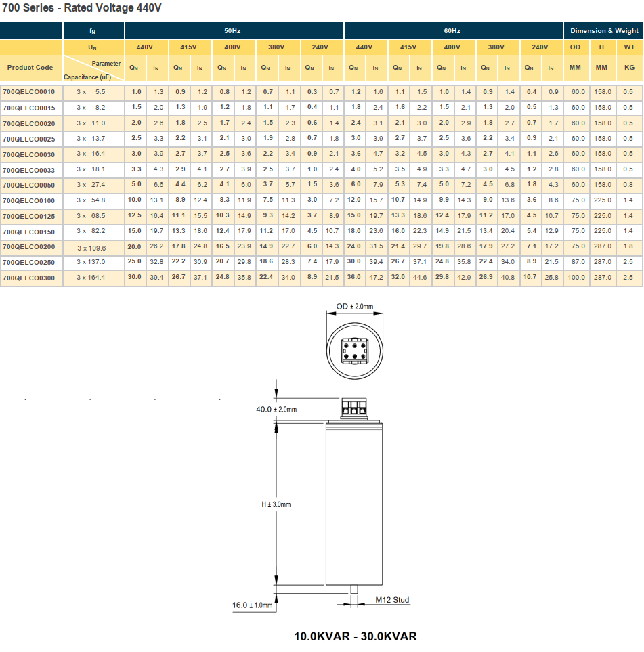The height and width of the screenshot is (652, 644).
Task: Click the side-view capacitor body drawing
Action: pos(355,504)
